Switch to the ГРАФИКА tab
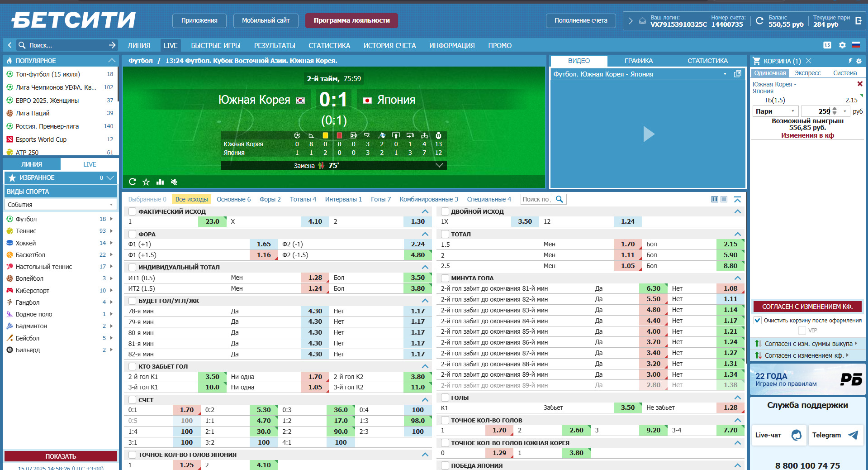Viewport: 868px width, 470px height. pos(638,61)
